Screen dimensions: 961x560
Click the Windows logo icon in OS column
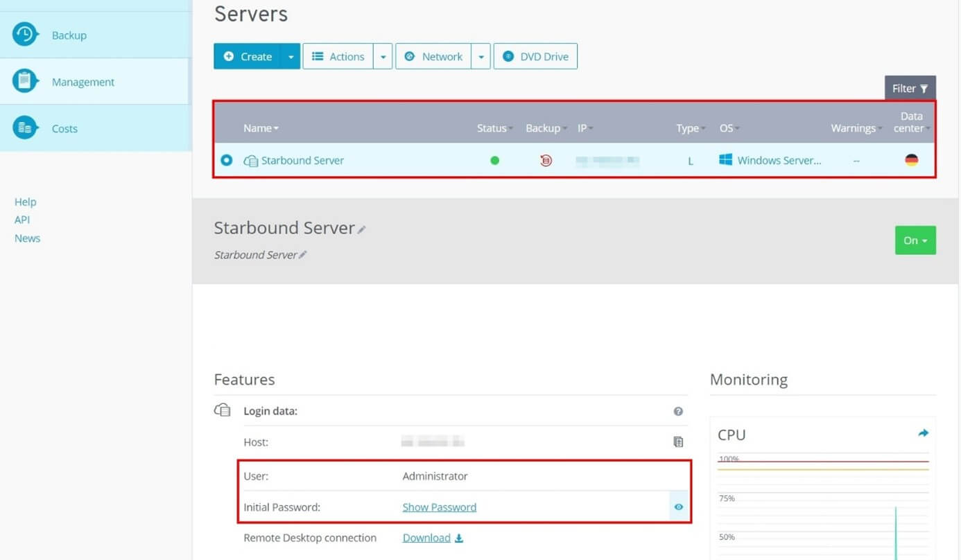(726, 160)
